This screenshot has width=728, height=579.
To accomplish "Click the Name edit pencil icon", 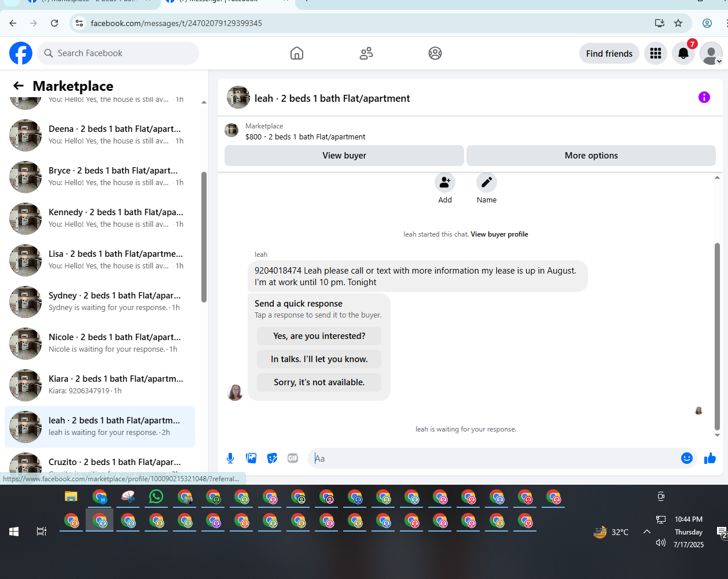I will [x=487, y=182].
